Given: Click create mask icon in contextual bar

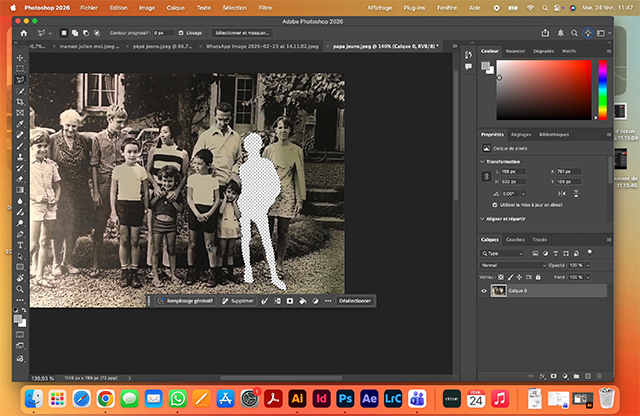Looking at the screenshot, I should point(290,301).
